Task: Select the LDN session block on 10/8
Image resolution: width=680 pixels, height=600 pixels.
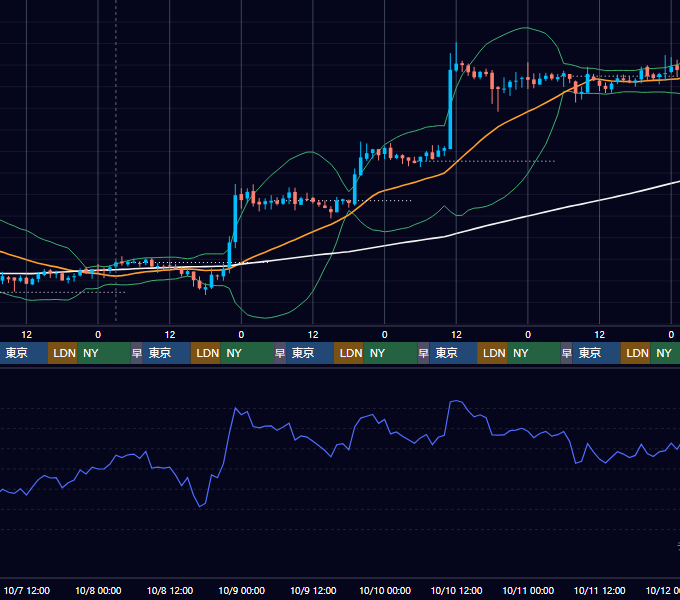Action: click(x=206, y=353)
